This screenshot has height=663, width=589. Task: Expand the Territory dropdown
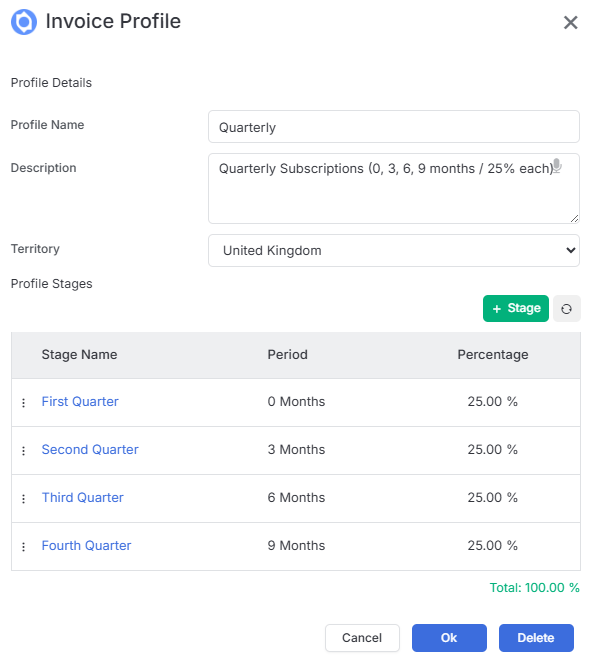tap(394, 251)
